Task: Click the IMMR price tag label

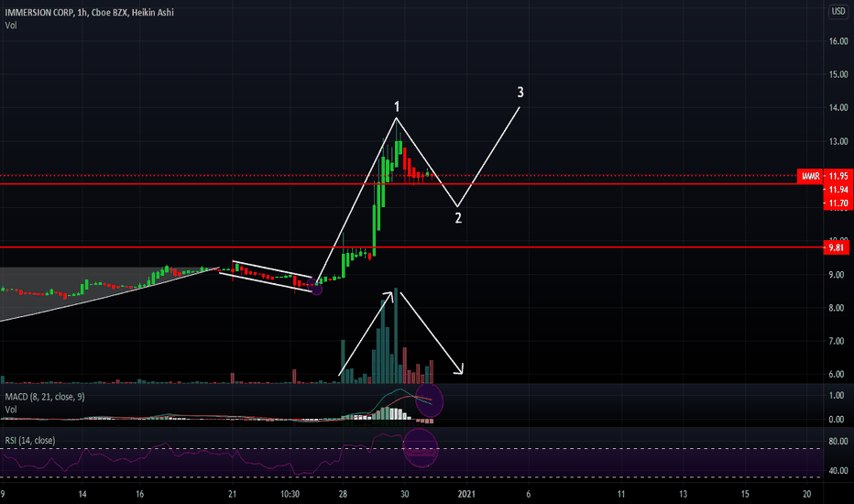Action: [810, 176]
